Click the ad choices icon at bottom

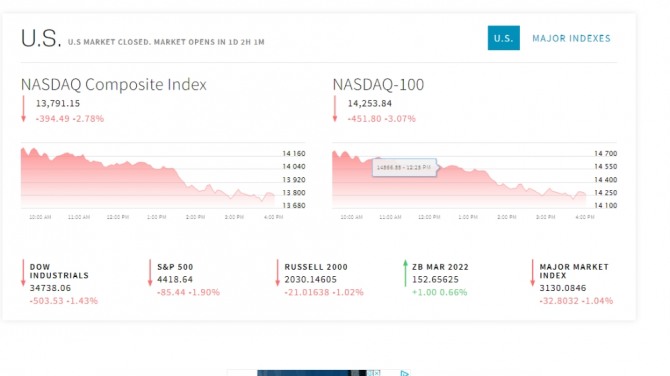click(x=404, y=373)
